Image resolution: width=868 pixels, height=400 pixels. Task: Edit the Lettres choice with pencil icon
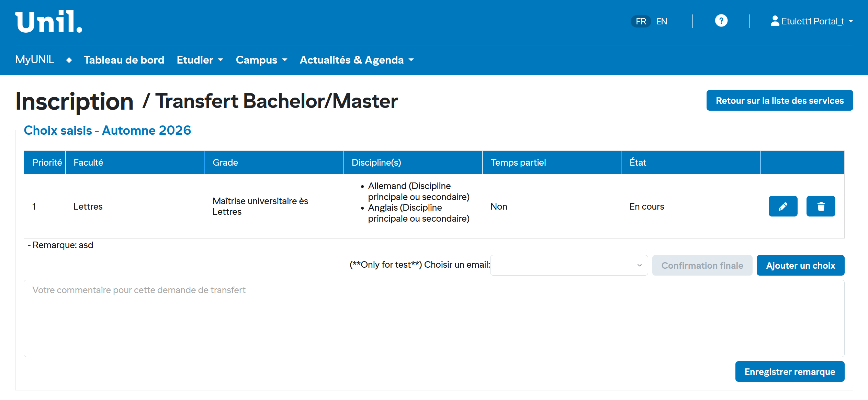coord(783,206)
